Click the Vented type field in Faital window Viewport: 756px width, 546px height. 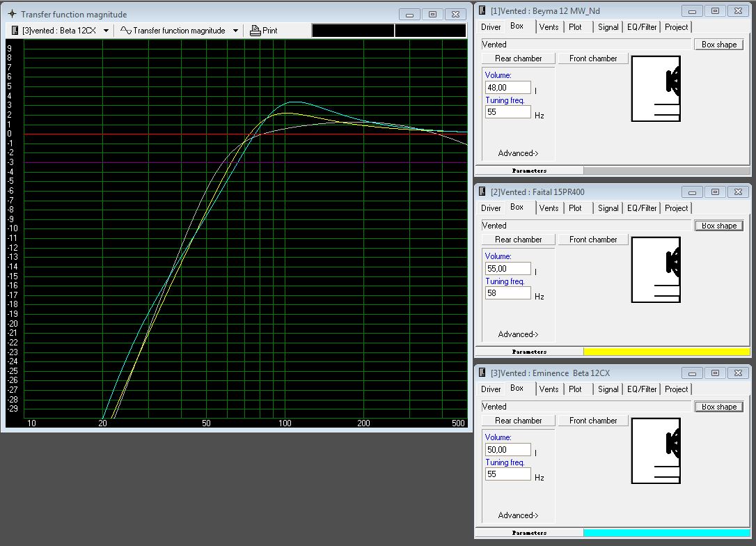pos(586,225)
